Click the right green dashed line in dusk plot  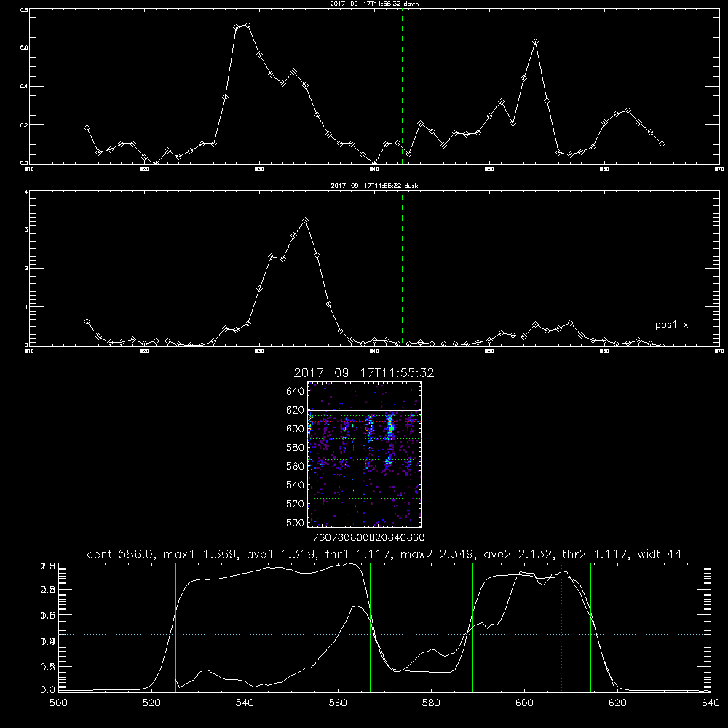402,268
